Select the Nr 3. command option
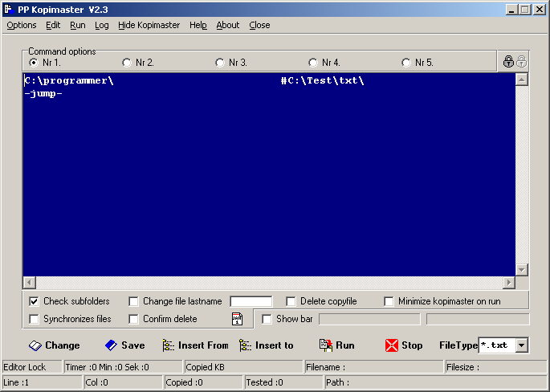550x392 pixels. [x=220, y=63]
